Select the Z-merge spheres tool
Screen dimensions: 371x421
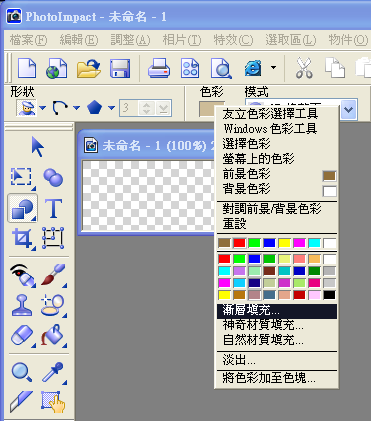pyautogui.click(x=53, y=177)
